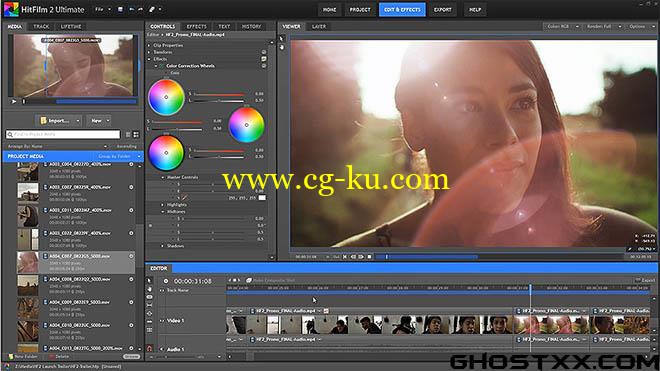660x371 pixels.
Task: Open the Viewer Options dropdown
Action: 641,27
